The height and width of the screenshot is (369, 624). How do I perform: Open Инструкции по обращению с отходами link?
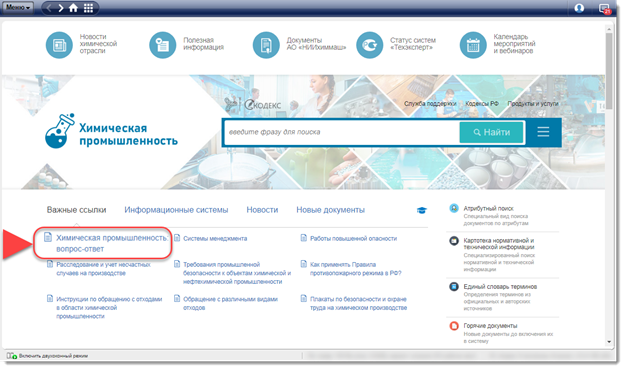109,308
